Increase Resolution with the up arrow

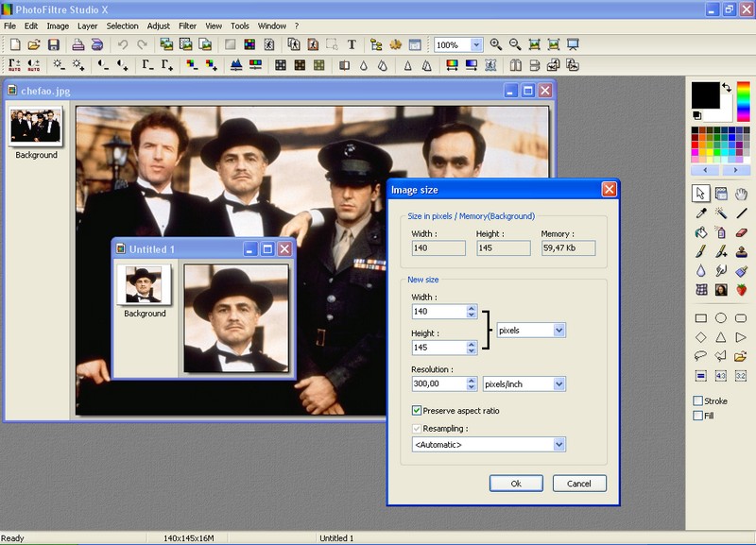point(472,381)
